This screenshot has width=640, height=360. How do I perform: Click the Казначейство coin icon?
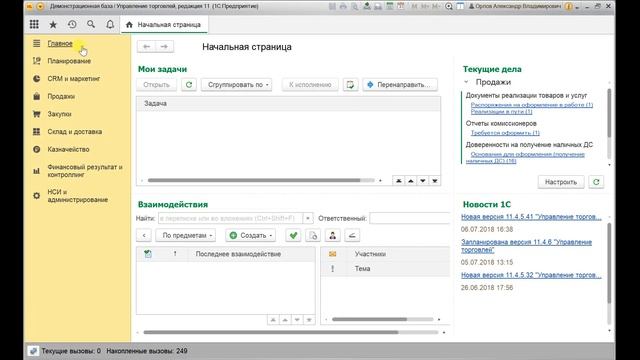[x=37, y=149]
